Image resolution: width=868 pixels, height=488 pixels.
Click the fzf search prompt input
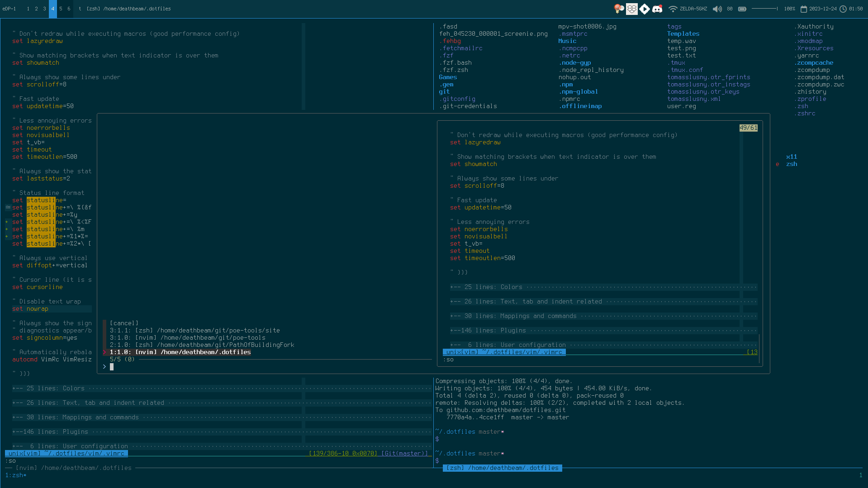[x=267, y=366]
